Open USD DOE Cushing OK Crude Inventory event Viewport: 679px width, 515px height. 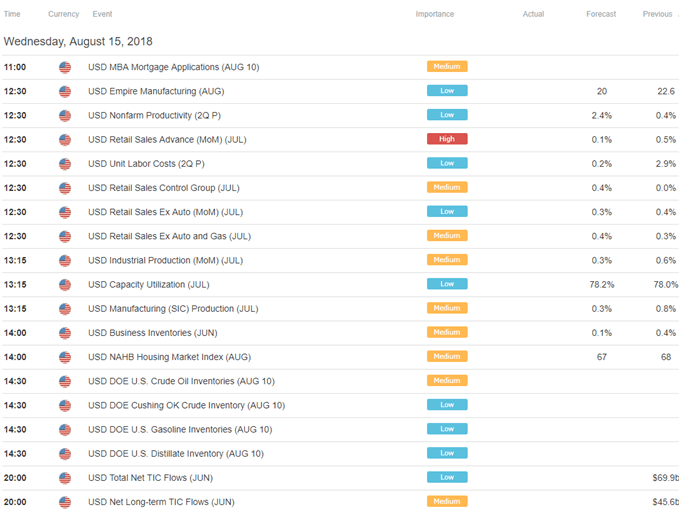[187, 405]
